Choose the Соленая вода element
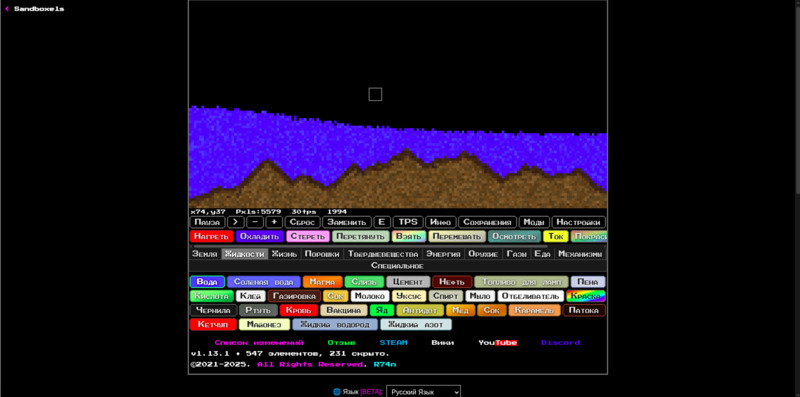This screenshot has height=397, width=800. coord(264,282)
